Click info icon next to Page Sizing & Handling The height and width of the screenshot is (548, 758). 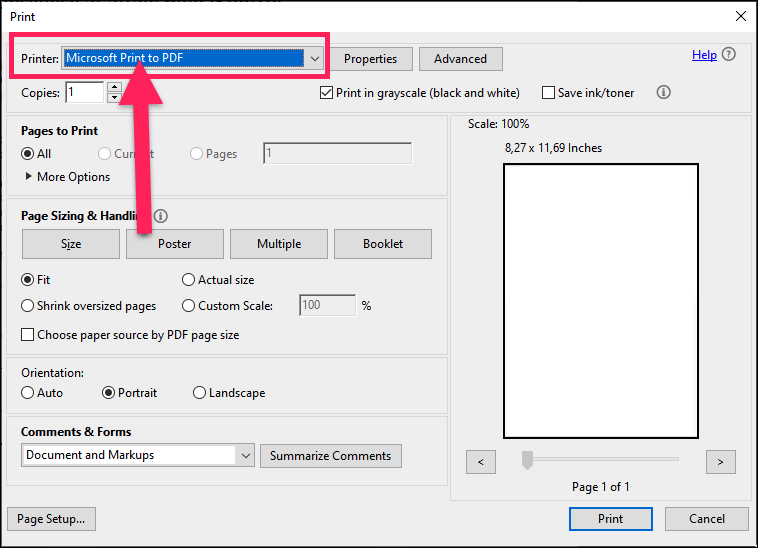(160, 216)
